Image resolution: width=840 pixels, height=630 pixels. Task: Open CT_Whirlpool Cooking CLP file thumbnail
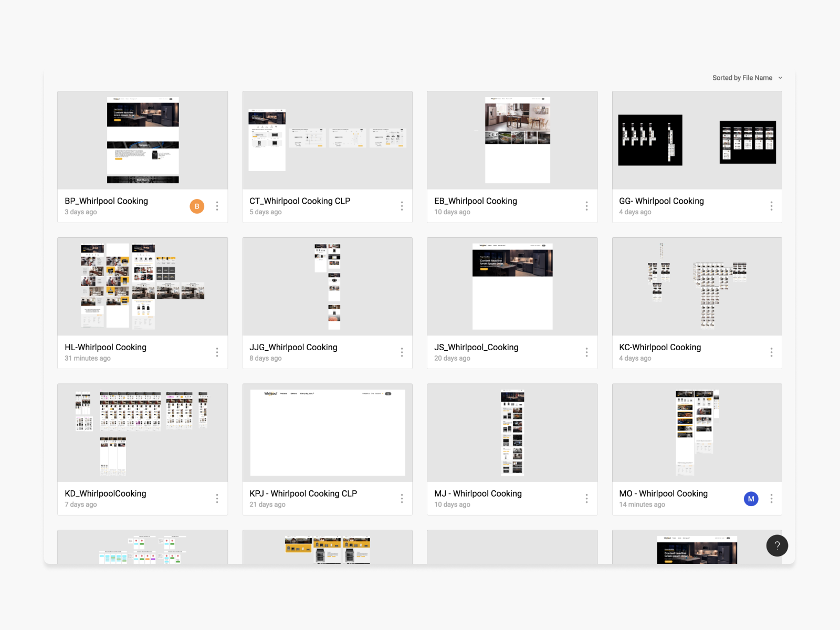click(328, 140)
